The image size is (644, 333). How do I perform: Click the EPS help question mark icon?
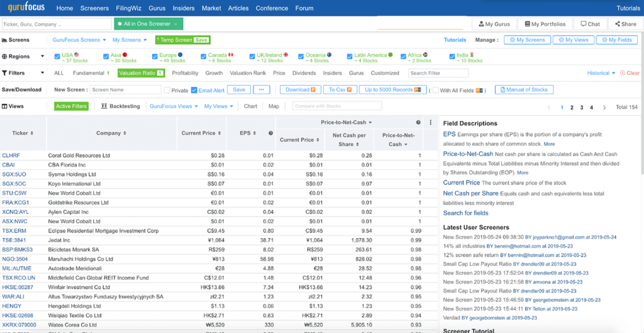coord(270,133)
